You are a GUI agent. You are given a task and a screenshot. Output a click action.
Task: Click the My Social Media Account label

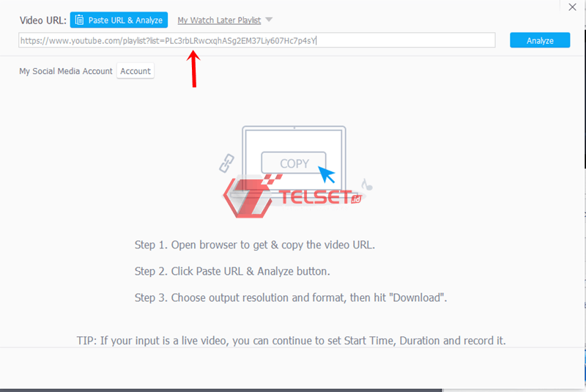(66, 71)
